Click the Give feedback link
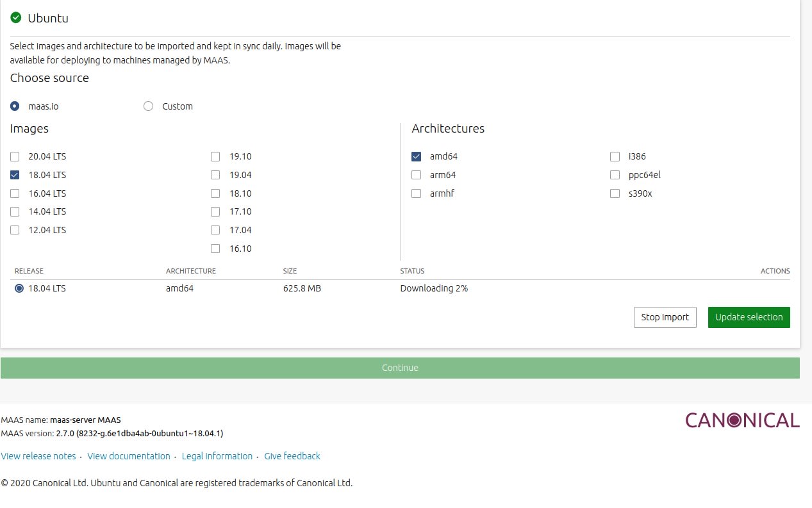The height and width of the screenshot is (508, 812). (292, 456)
